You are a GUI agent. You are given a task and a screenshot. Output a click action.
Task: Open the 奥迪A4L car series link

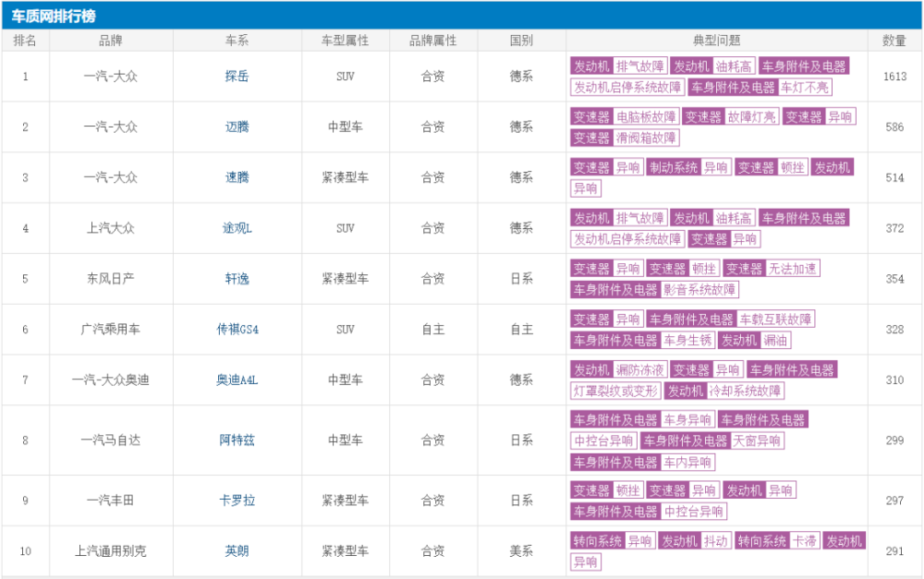pos(237,380)
